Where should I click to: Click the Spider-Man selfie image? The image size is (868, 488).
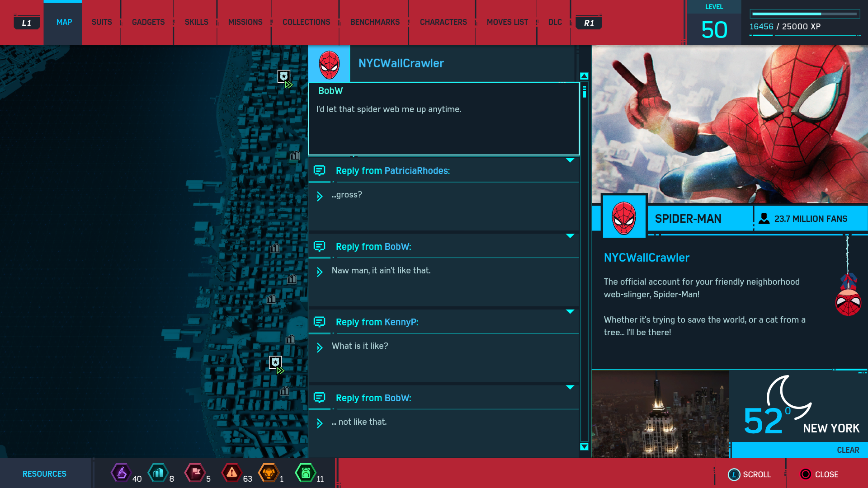point(730,124)
